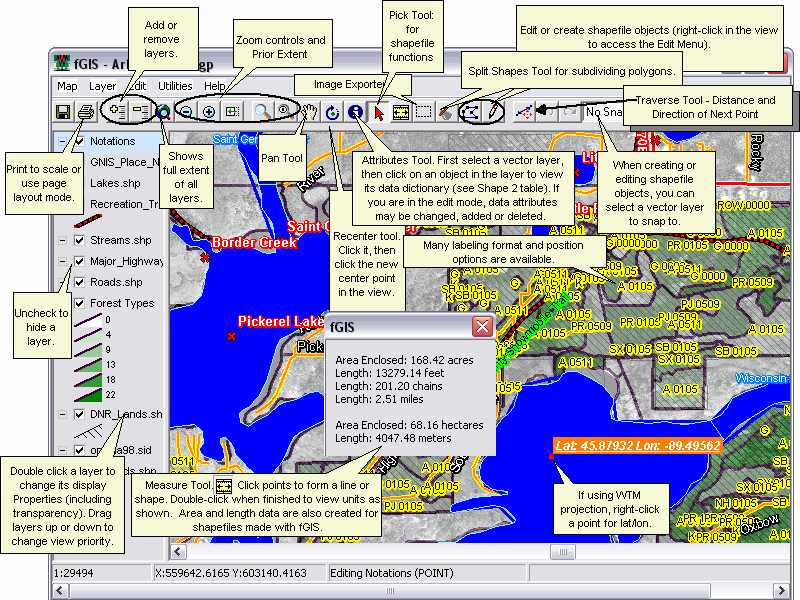The height and width of the screenshot is (600, 800).
Task: Open the Help menu
Action: (215, 86)
